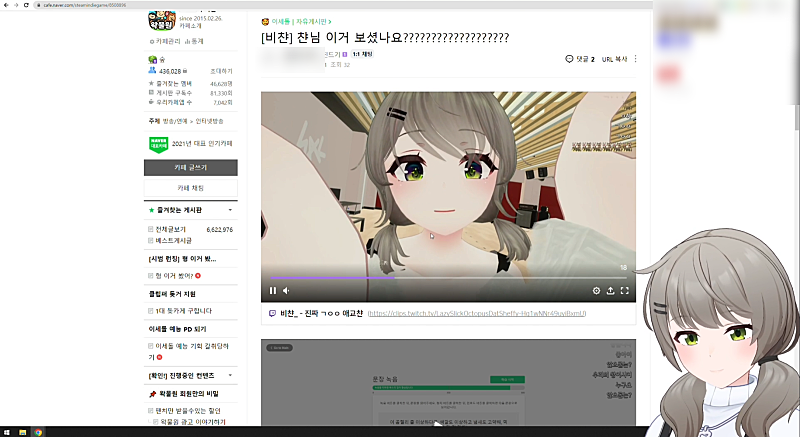Open the post's three-dot more menu

[x=635, y=59]
